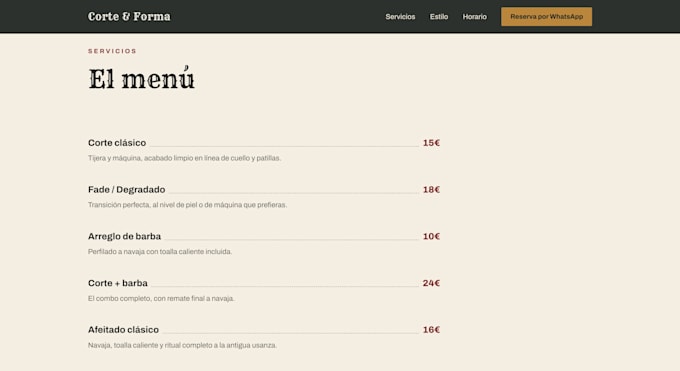This screenshot has height=371, width=680.
Task: Click the Reserva por WhatsApp button
Action: [x=546, y=16]
